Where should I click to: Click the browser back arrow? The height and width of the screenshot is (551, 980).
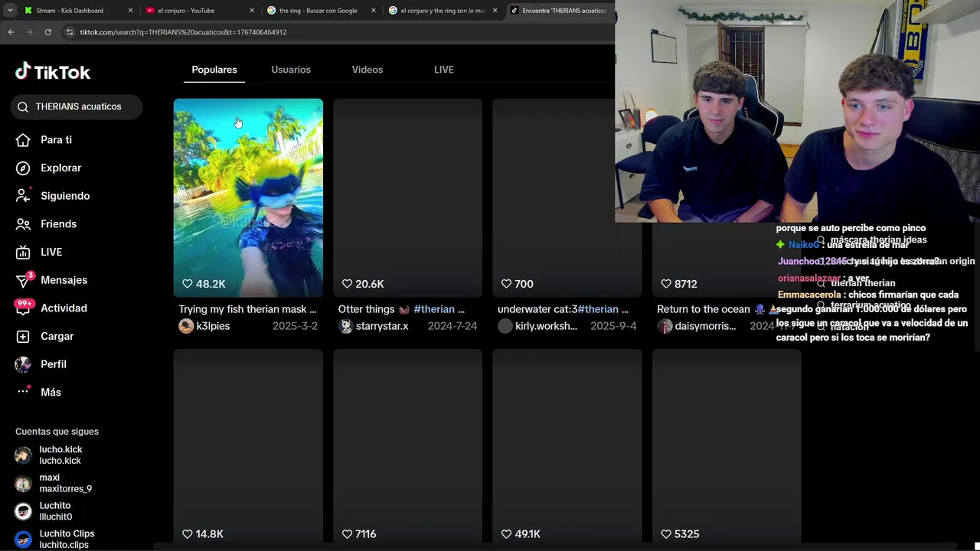click(x=11, y=32)
